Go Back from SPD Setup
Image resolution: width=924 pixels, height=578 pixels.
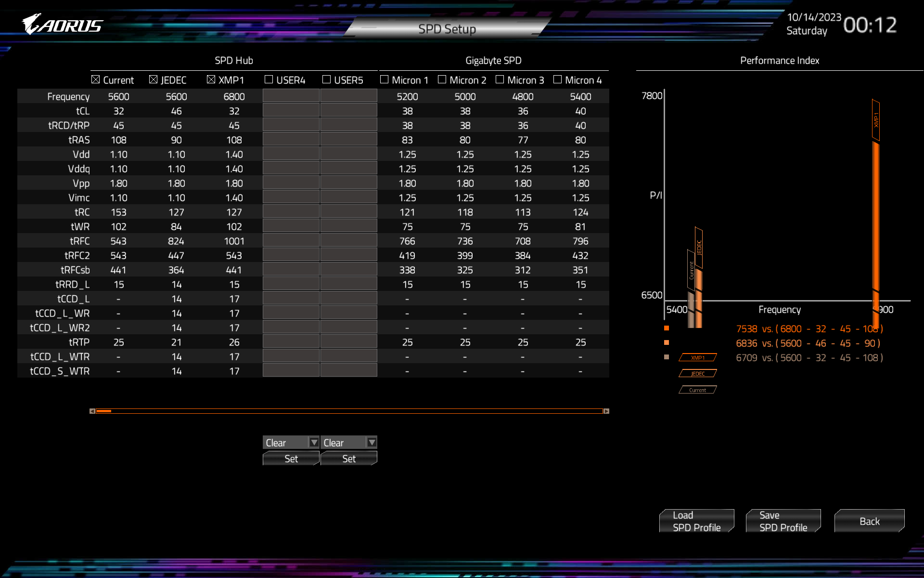pos(870,521)
